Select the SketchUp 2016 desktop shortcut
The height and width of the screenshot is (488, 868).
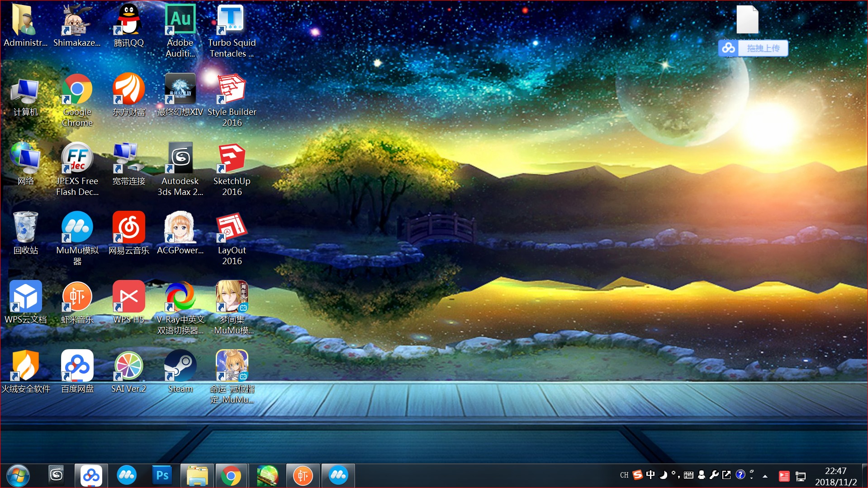(232, 169)
